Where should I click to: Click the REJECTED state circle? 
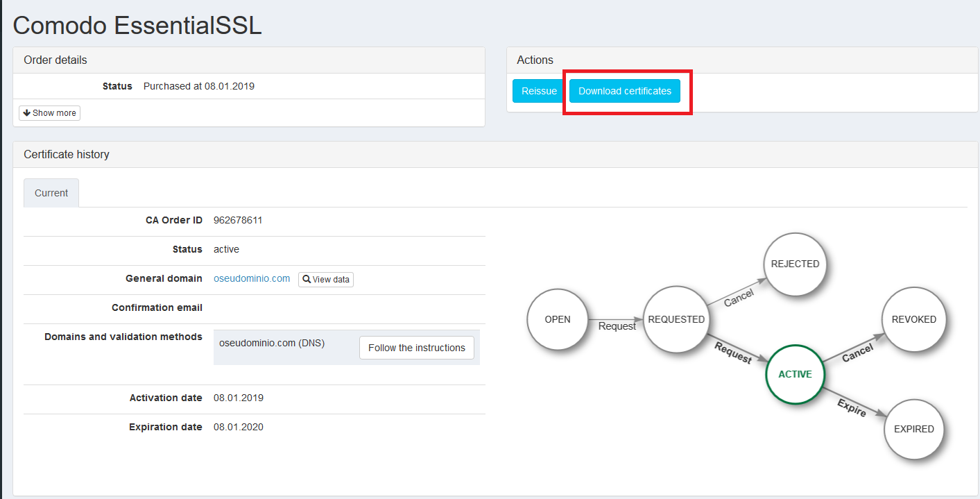point(795,264)
